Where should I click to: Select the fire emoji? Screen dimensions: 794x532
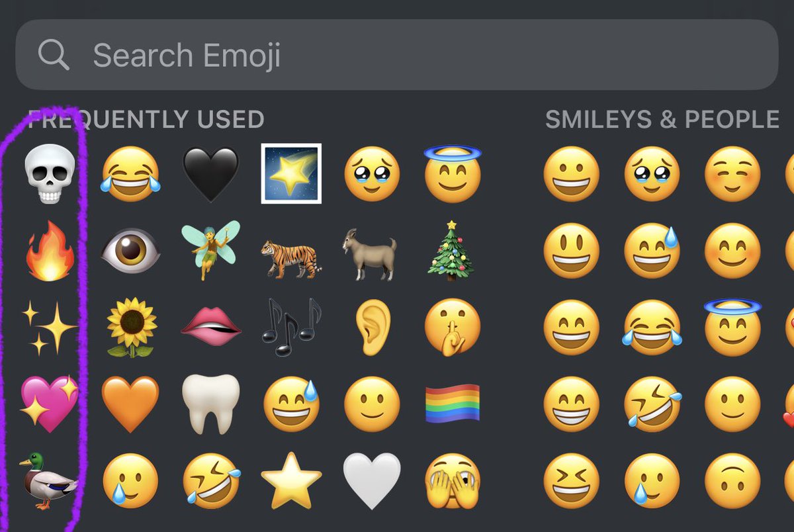50,251
